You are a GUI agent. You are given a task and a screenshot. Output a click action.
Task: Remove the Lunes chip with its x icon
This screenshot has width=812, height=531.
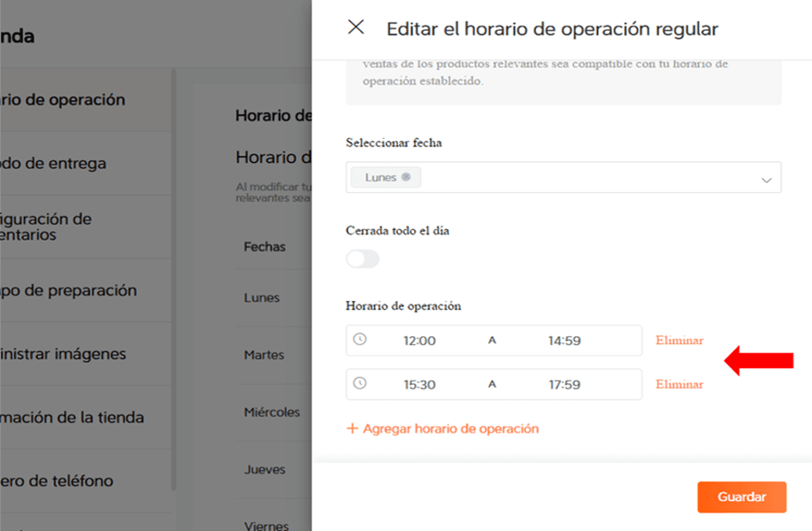404,176
